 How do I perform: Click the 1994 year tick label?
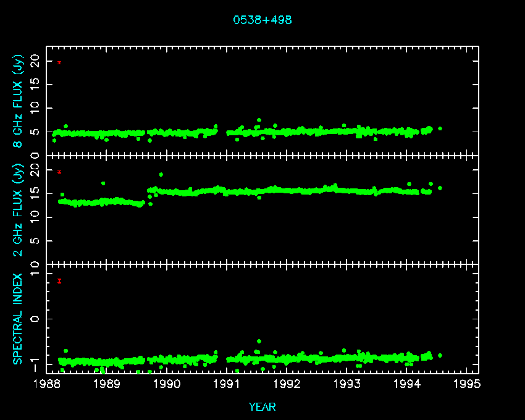point(406,384)
